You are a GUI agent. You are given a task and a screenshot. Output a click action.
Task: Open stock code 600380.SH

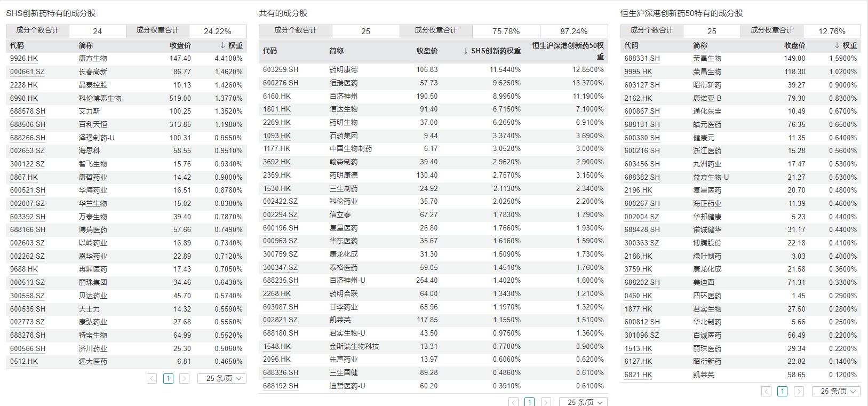[x=642, y=138]
